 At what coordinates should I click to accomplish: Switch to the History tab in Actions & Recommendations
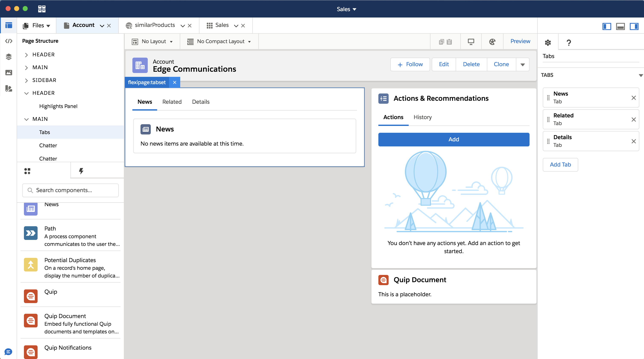click(x=422, y=117)
